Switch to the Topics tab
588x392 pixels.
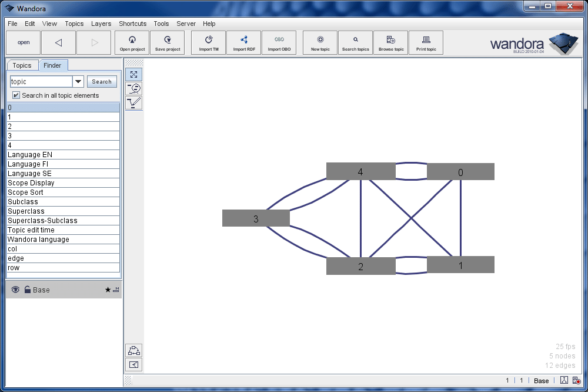point(22,65)
